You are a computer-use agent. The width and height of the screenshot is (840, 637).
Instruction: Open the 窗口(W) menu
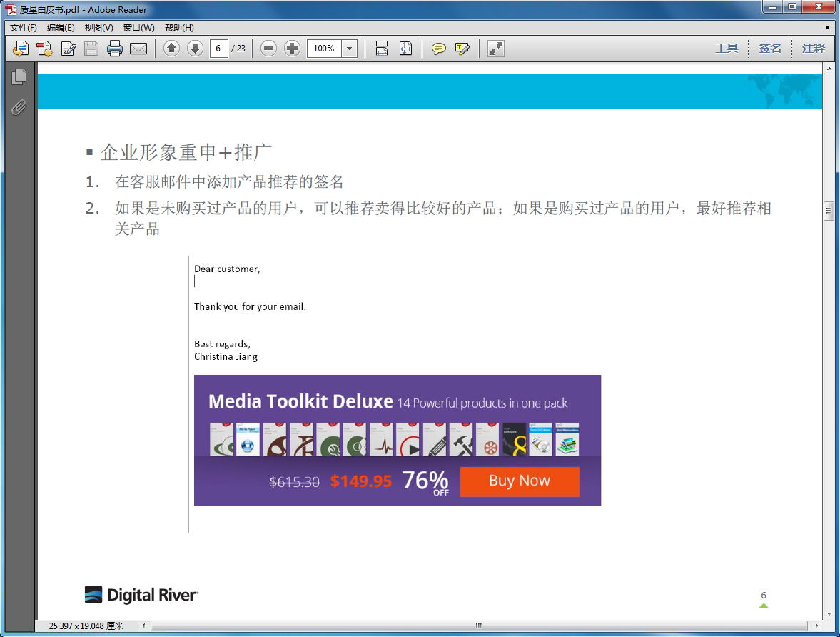138,27
